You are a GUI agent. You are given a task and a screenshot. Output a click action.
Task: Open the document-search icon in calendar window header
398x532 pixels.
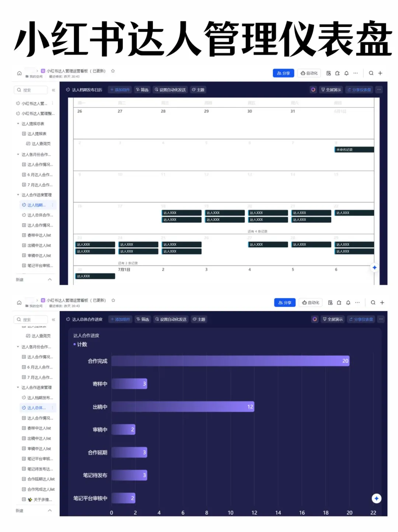coord(329,73)
